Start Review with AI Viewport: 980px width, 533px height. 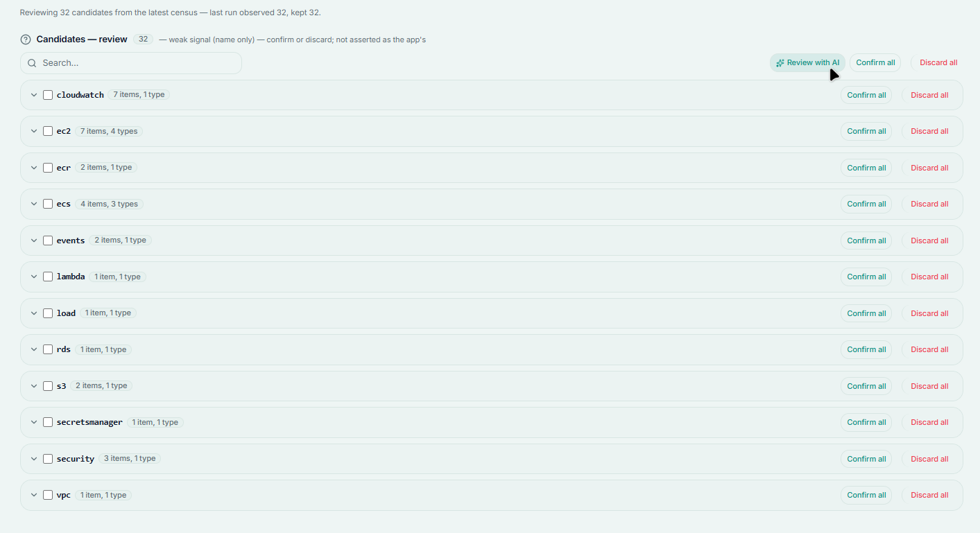[x=807, y=62]
